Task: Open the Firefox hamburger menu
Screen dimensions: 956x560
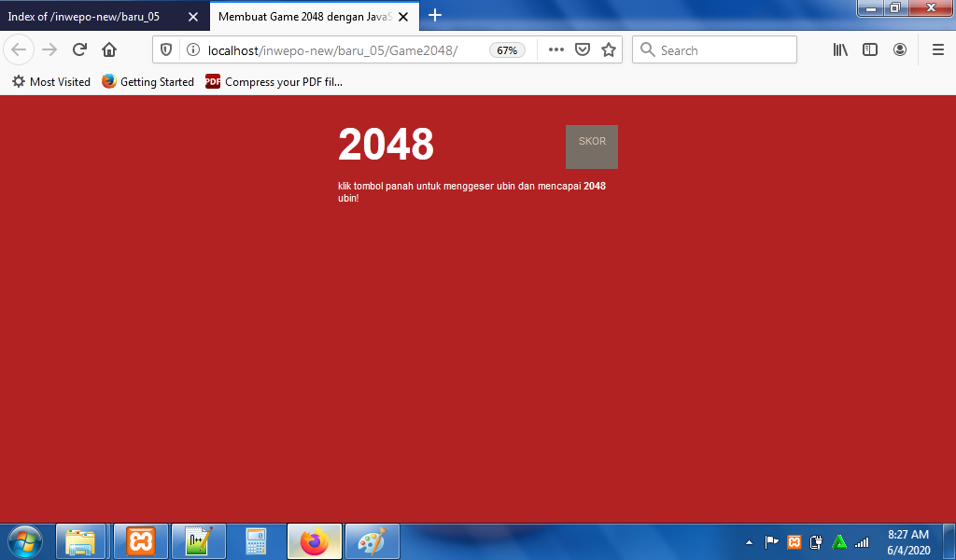Action: tap(938, 50)
